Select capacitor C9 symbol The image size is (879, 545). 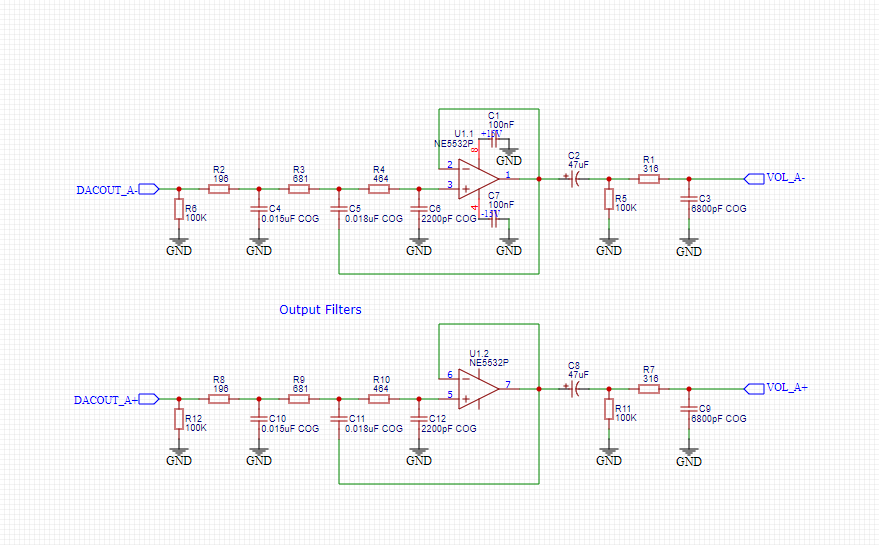pos(688,409)
